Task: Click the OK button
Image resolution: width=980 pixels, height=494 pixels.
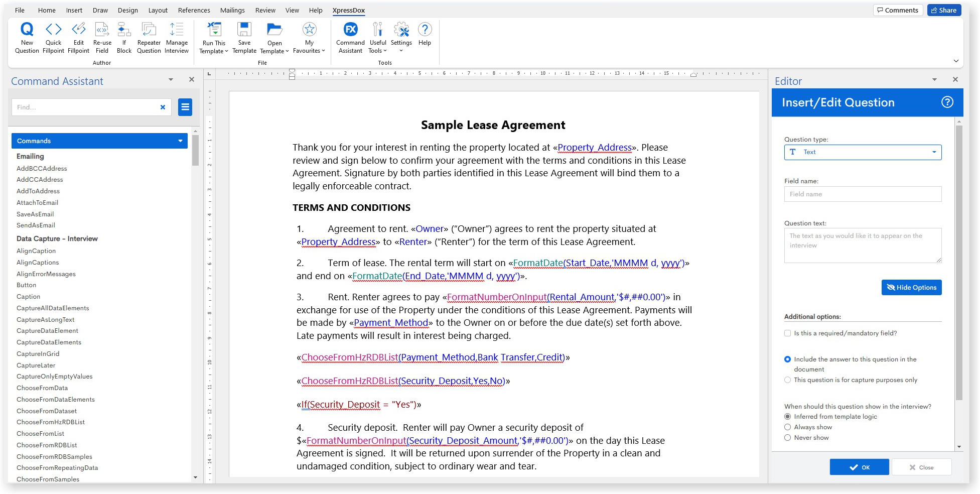Action: 859,467
